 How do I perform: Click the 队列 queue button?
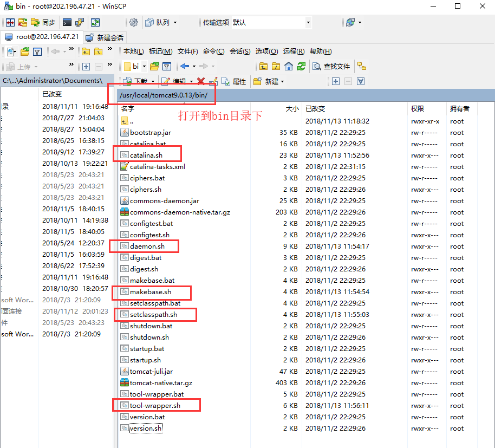[158, 22]
